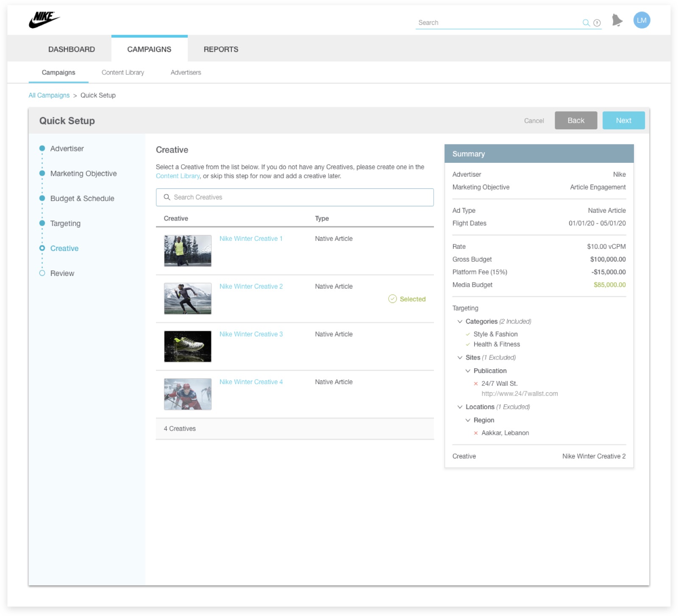Collapse the Sites section in Summary

coord(460,357)
